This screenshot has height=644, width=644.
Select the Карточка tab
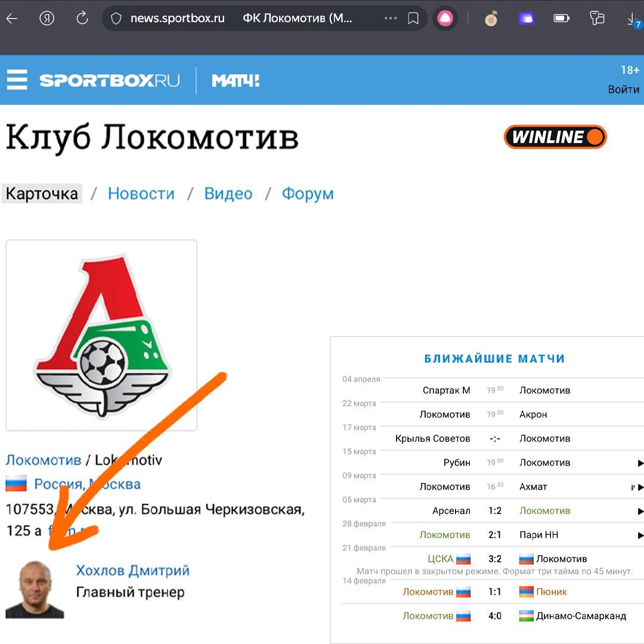pyautogui.click(x=42, y=193)
